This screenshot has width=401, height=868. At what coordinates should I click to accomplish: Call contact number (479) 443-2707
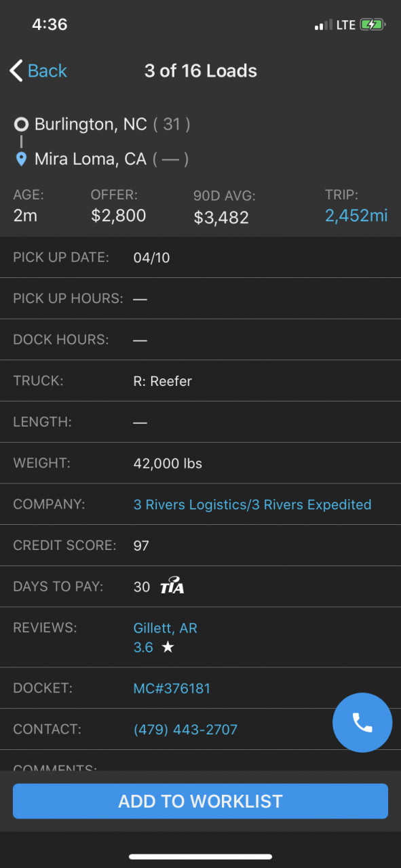(x=185, y=730)
